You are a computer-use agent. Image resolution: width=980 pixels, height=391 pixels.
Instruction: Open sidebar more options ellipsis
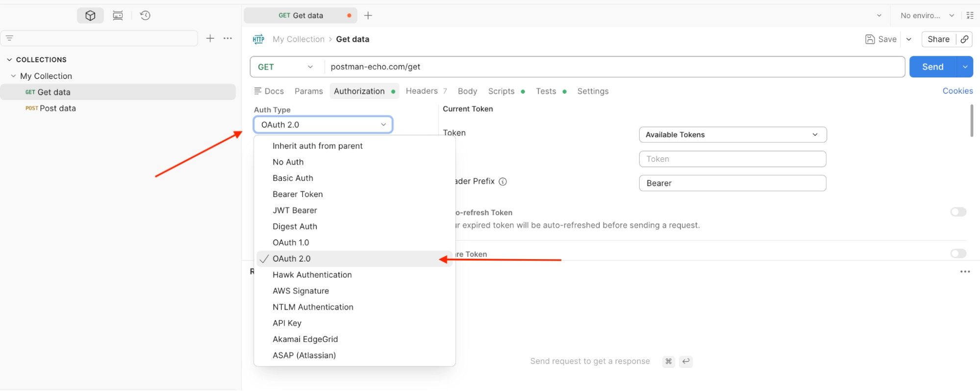click(228, 38)
